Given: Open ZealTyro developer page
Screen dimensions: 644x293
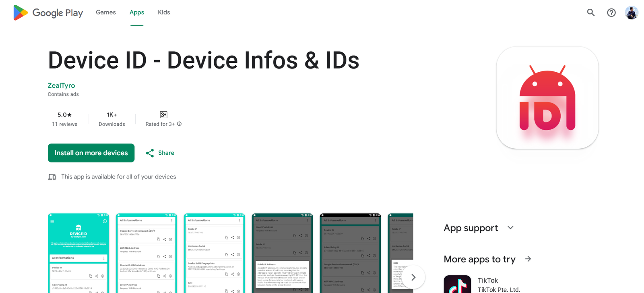Looking at the screenshot, I should click(x=61, y=85).
